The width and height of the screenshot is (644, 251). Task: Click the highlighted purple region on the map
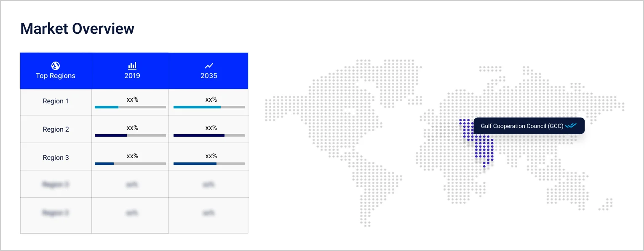482,148
